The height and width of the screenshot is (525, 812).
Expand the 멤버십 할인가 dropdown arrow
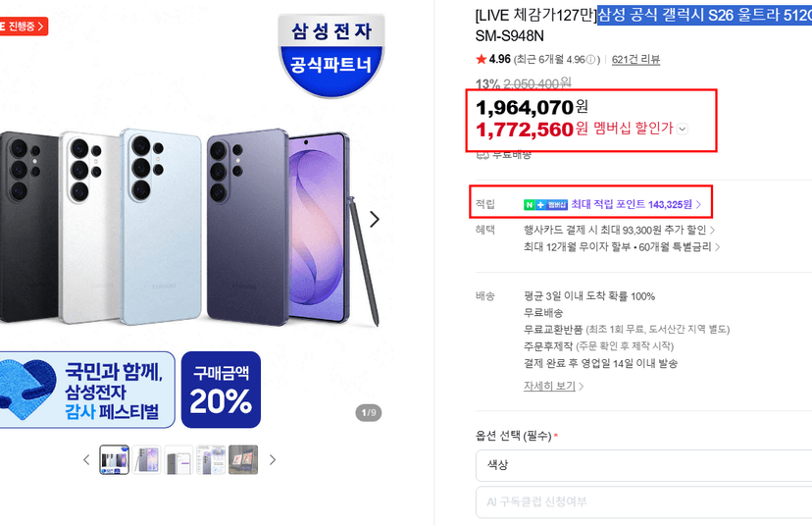click(x=683, y=130)
